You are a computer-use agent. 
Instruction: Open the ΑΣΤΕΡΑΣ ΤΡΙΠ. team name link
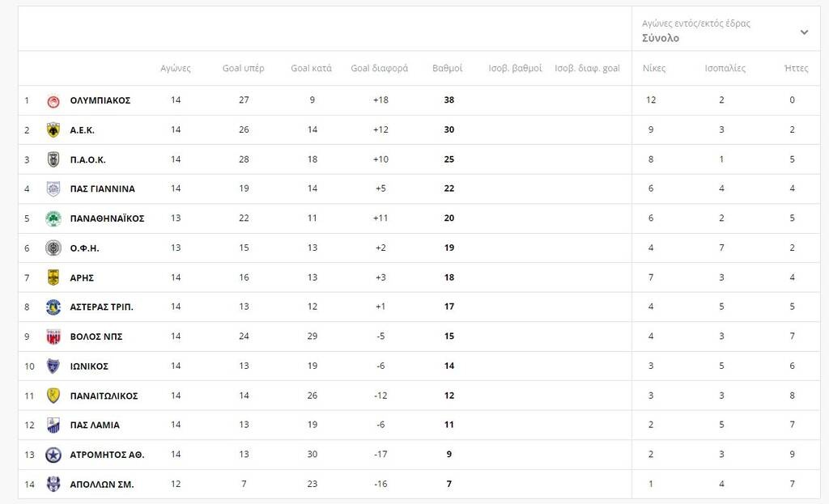point(101,307)
